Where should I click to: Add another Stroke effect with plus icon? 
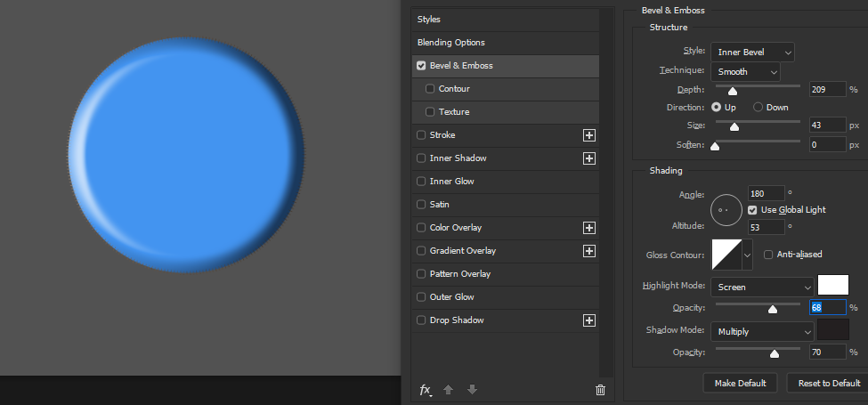[x=589, y=135]
